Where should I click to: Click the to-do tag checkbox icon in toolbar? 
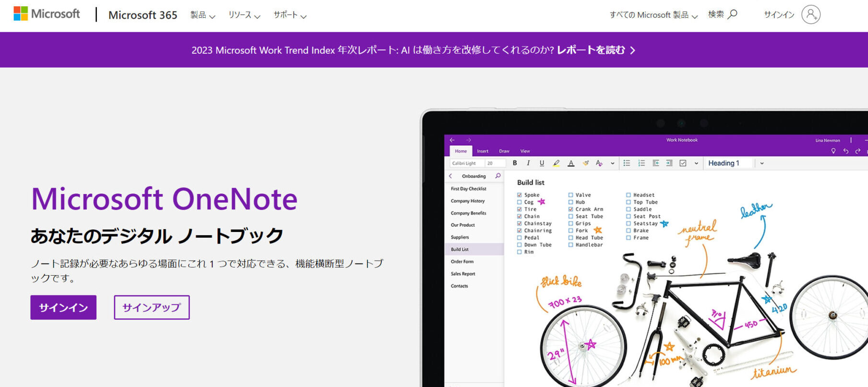(683, 163)
